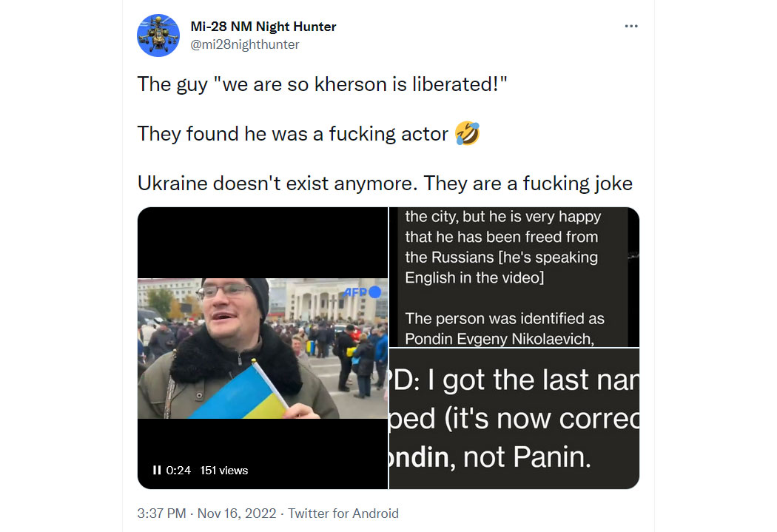Open the video of the man holding a flag

(x=263, y=349)
